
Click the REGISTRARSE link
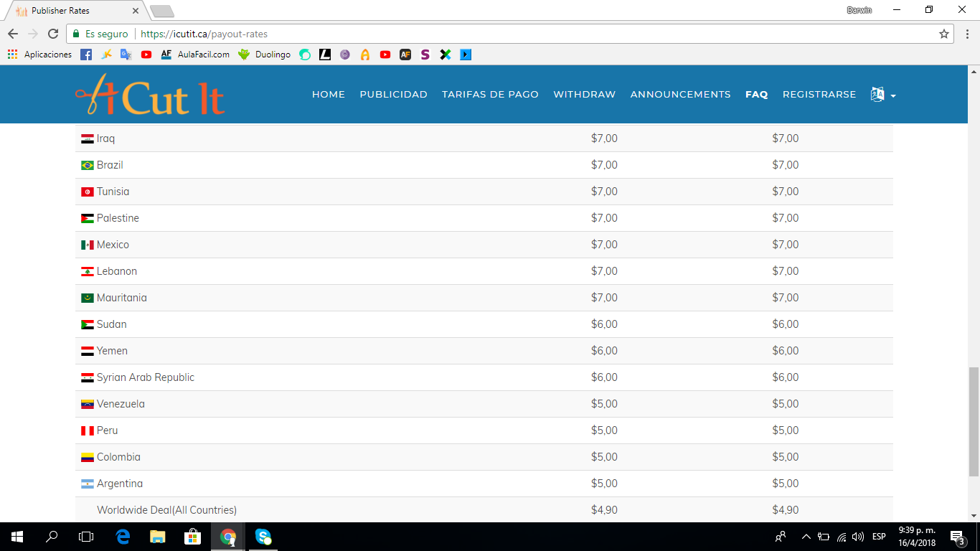point(819,94)
